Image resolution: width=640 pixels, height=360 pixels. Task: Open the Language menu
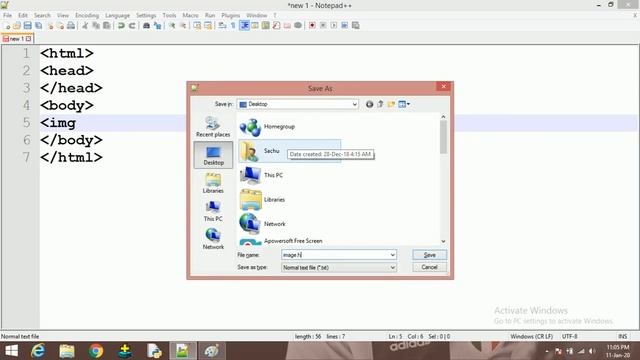point(117,15)
